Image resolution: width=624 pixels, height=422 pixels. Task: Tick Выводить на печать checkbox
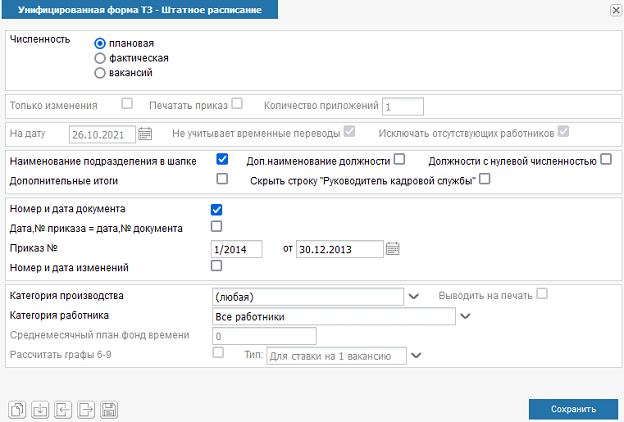[x=542, y=294]
